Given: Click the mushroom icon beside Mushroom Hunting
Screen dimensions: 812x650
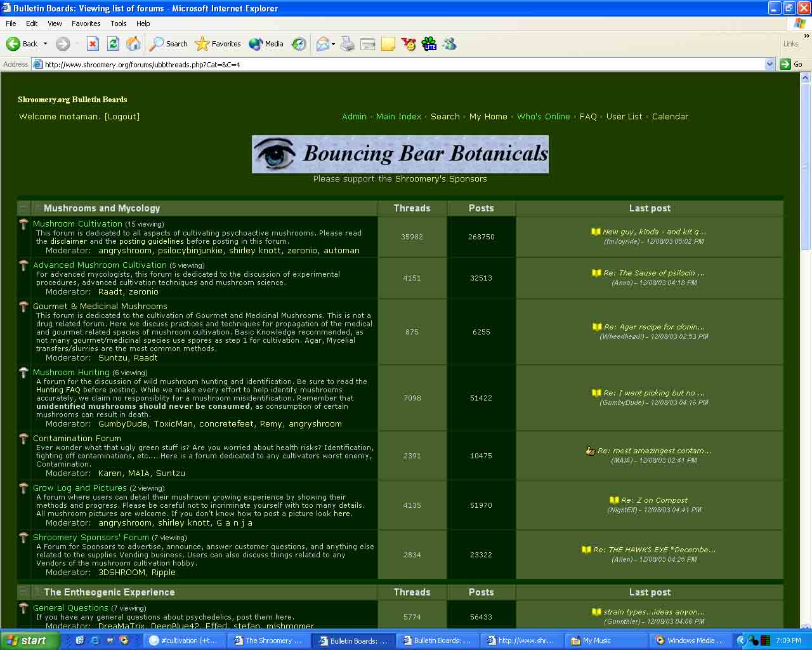Looking at the screenshot, I should (23, 373).
